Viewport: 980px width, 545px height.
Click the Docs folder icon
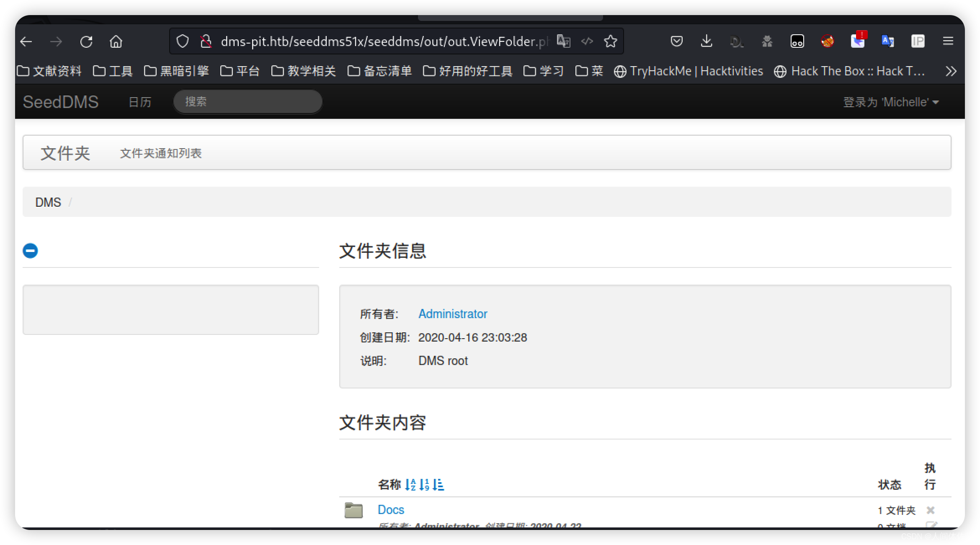click(x=353, y=510)
